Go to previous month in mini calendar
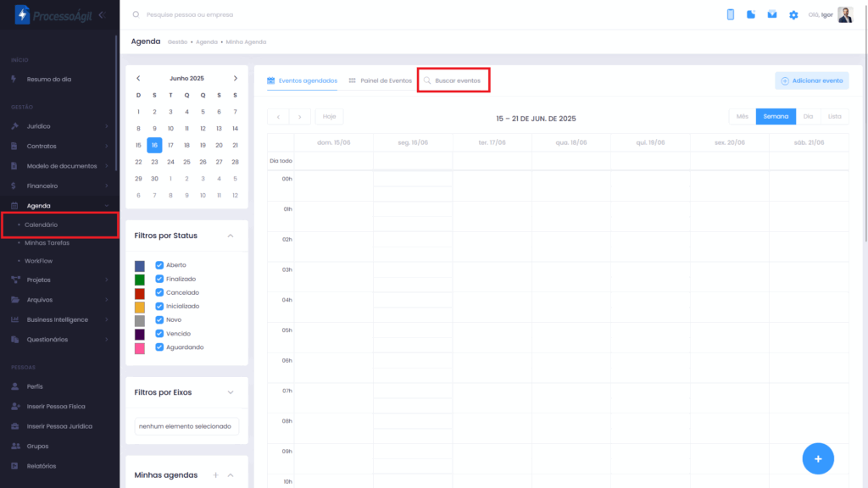Screen dimensions: 868x488 click(138, 78)
